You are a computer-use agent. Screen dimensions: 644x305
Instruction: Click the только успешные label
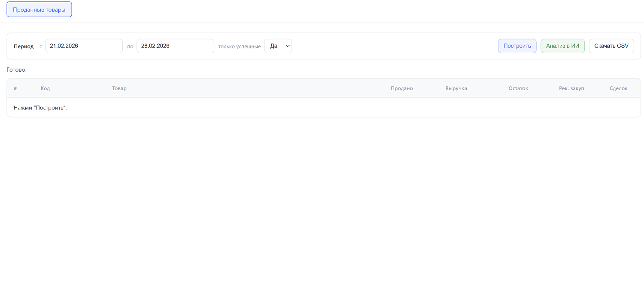[x=239, y=46]
